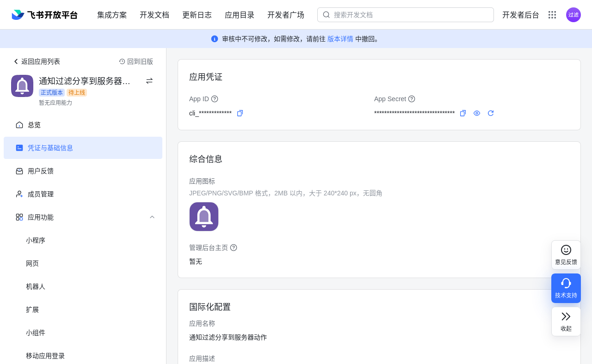The width and height of the screenshot is (592, 364).
Task: Open 应用目录 in top navigation
Action: [x=240, y=15]
